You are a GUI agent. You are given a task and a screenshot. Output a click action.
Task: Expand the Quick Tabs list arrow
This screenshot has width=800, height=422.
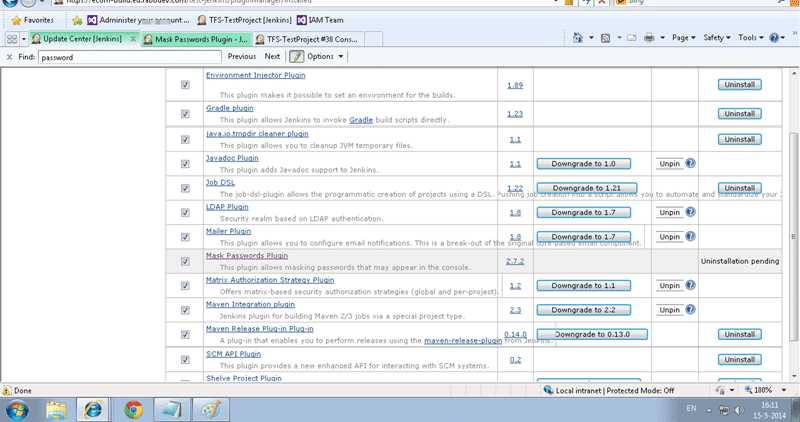[23, 39]
